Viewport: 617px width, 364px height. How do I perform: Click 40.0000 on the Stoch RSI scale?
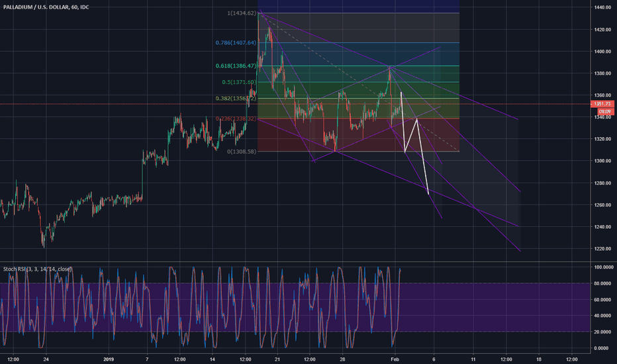point(603,316)
